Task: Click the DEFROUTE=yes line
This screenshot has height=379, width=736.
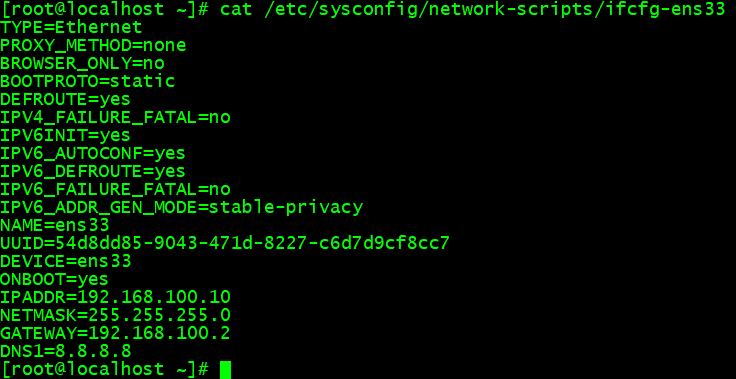Action: coord(65,100)
